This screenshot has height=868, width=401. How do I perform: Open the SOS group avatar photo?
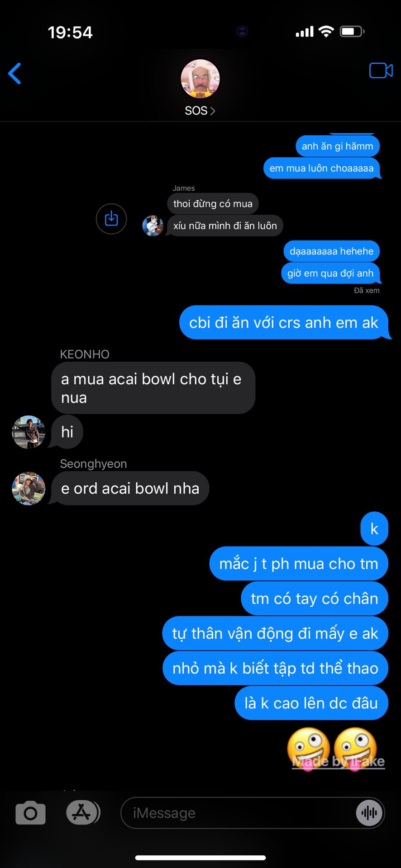click(x=200, y=79)
